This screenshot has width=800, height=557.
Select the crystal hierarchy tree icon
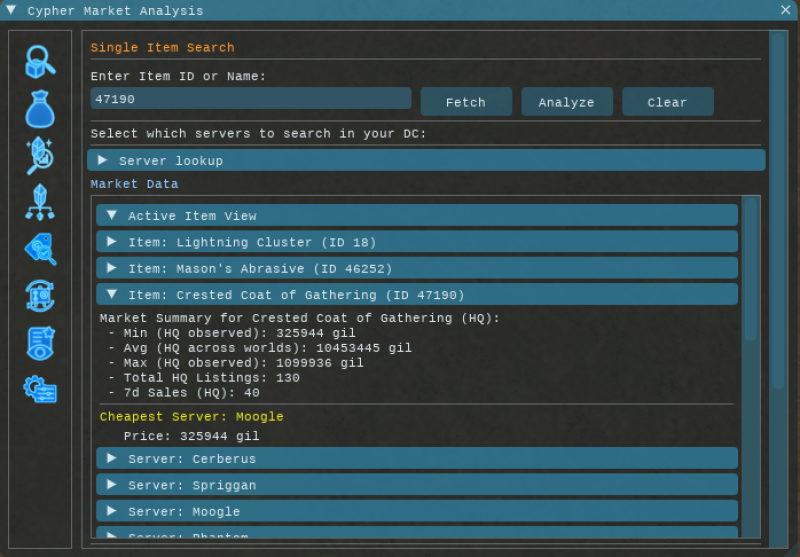tap(40, 201)
